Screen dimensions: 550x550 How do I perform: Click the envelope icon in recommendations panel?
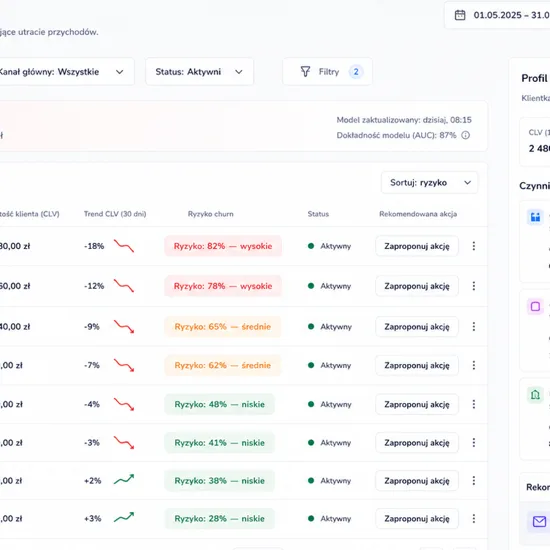(539, 522)
